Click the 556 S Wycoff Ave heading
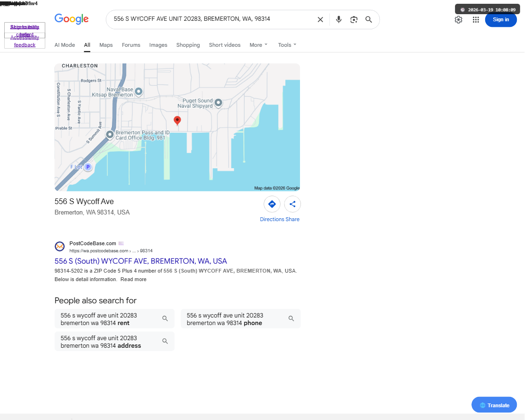 pyautogui.click(x=84, y=202)
